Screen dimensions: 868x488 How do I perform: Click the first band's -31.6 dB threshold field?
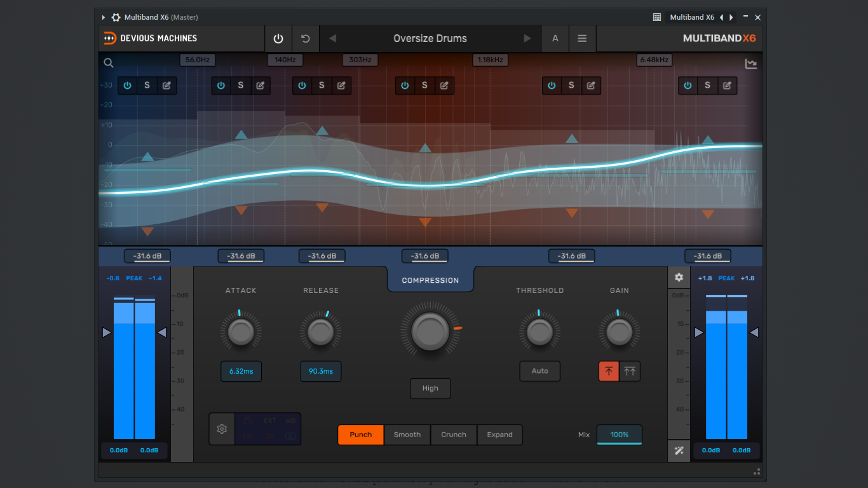click(147, 256)
